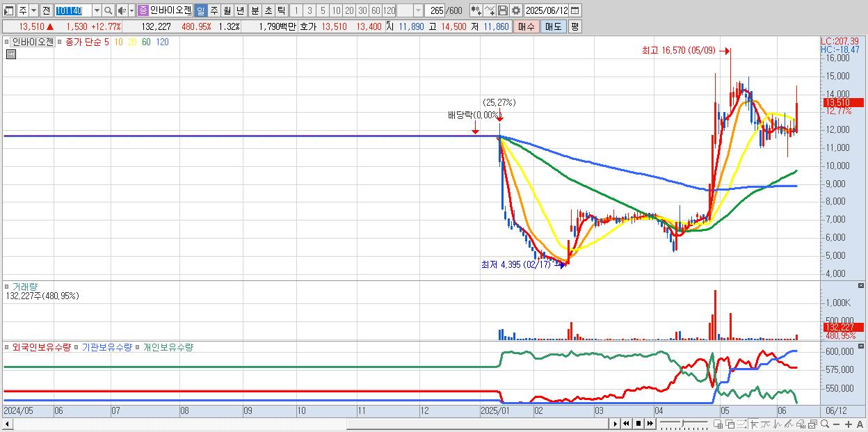Image resolution: width=868 pixels, height=432 pixels.
Task: Select the 60 interval button
Action: [376, 10]
